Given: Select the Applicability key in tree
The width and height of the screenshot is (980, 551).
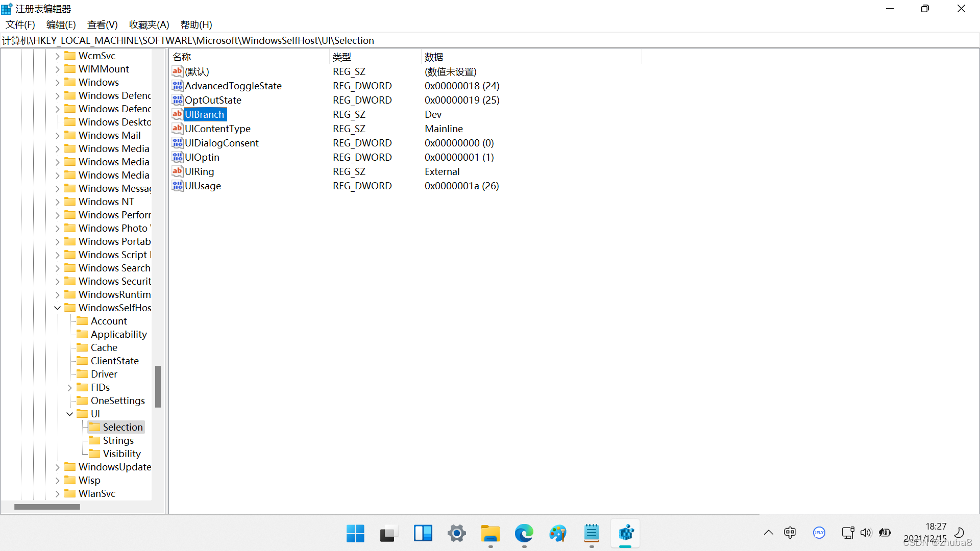Looking at the screenshot, I should click(x=118, y=334).
